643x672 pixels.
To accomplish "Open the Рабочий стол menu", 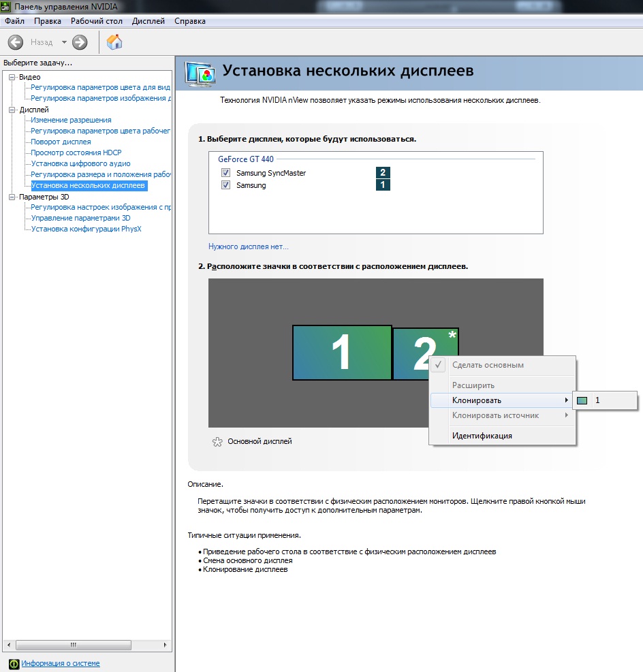I will (97, 21).
